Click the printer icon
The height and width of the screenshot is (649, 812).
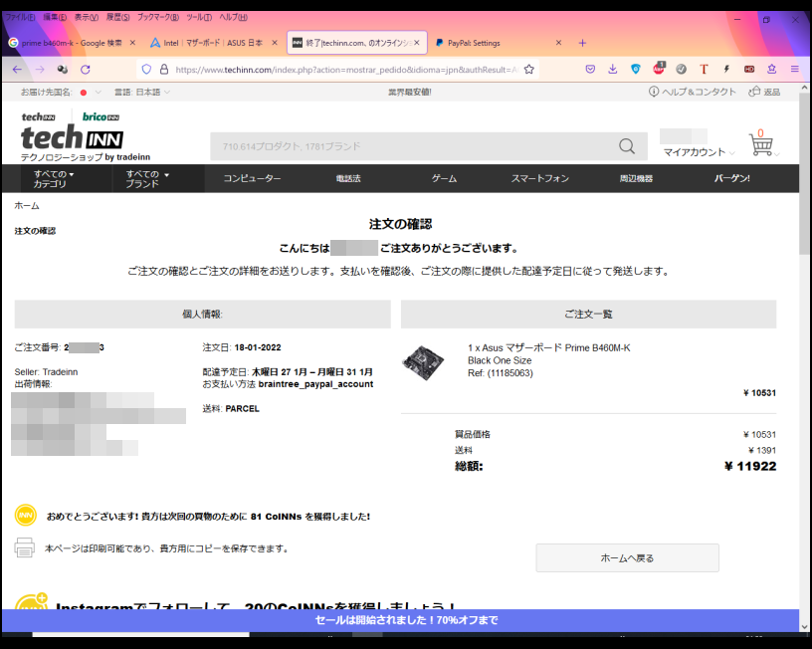click(24, 547)
